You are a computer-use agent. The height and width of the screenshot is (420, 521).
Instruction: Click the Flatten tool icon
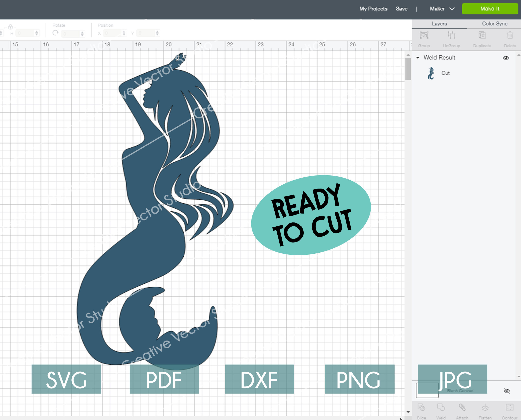pos(485,407)
